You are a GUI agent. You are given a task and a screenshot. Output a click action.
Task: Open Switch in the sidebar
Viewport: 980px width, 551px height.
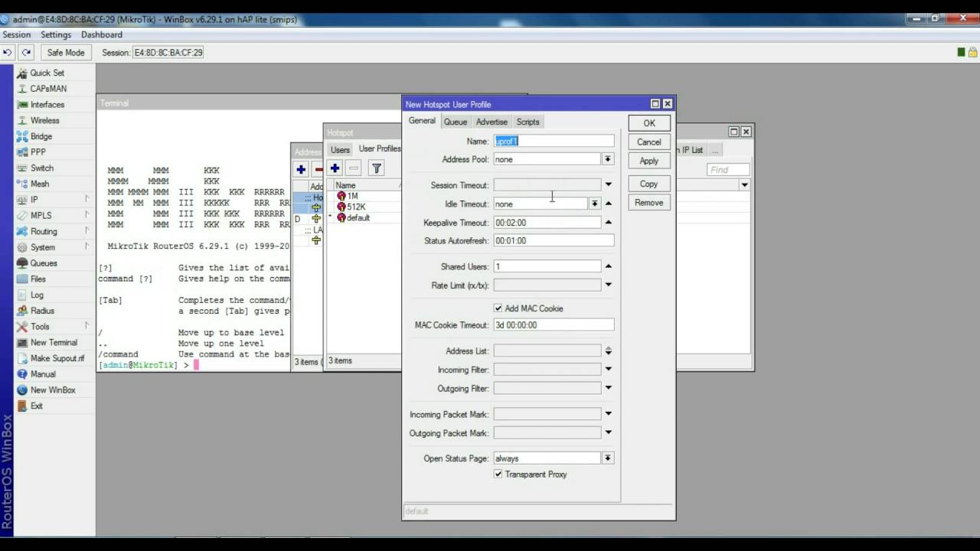point(41,168)
